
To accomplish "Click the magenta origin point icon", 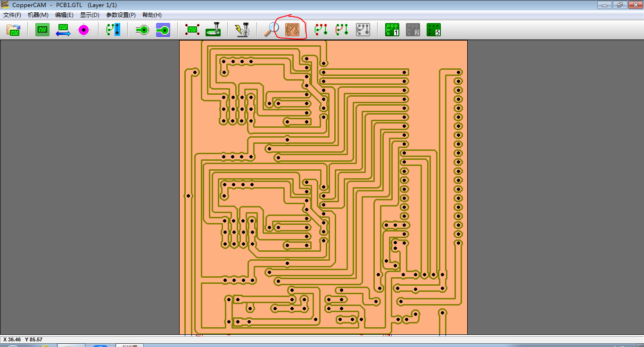I will 83,30.
